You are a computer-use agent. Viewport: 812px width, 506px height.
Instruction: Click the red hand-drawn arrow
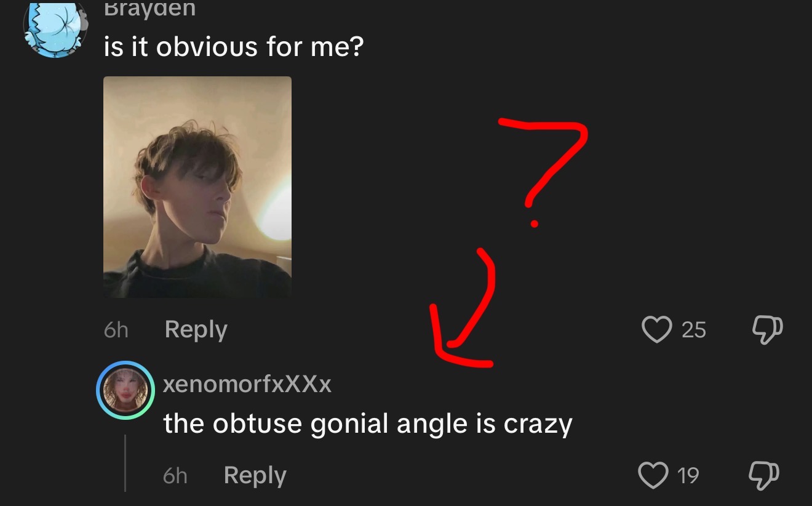point(466,308)
